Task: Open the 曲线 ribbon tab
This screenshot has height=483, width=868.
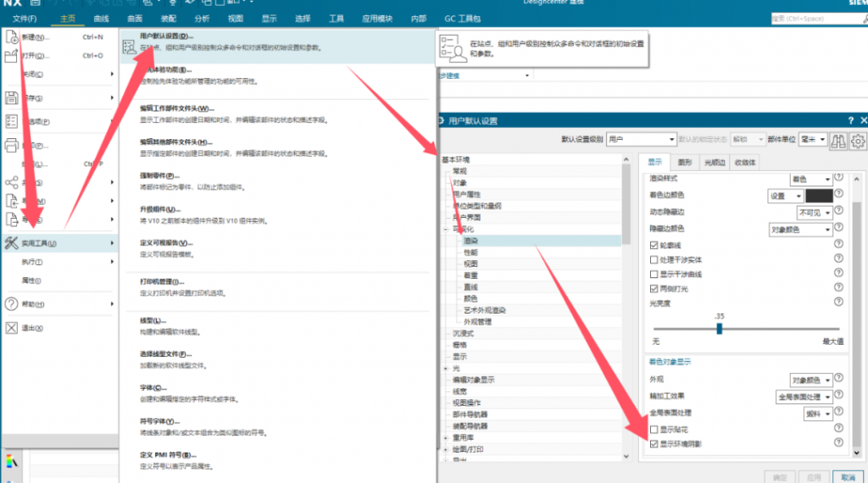Action: (101, 18)
